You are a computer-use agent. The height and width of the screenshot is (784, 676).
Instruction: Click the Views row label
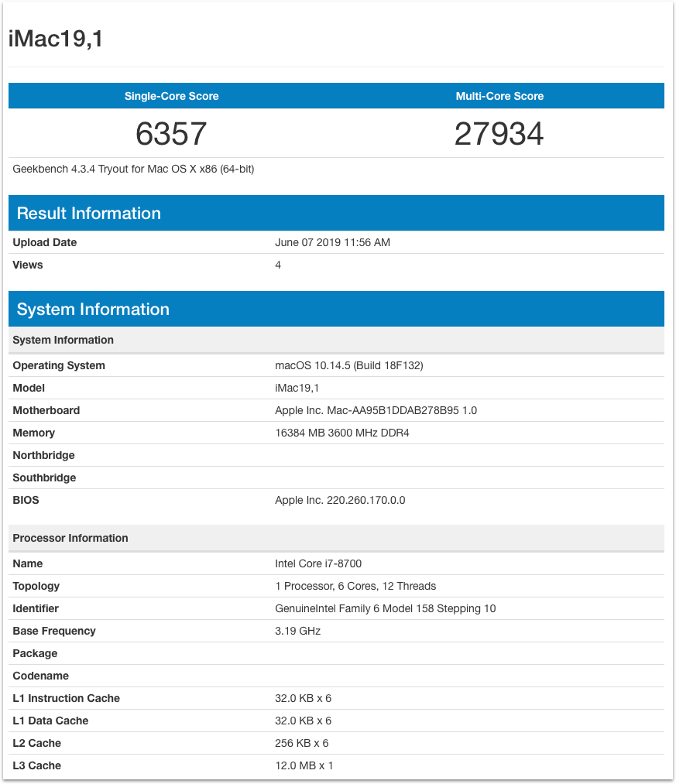click(x=28, y=265)
